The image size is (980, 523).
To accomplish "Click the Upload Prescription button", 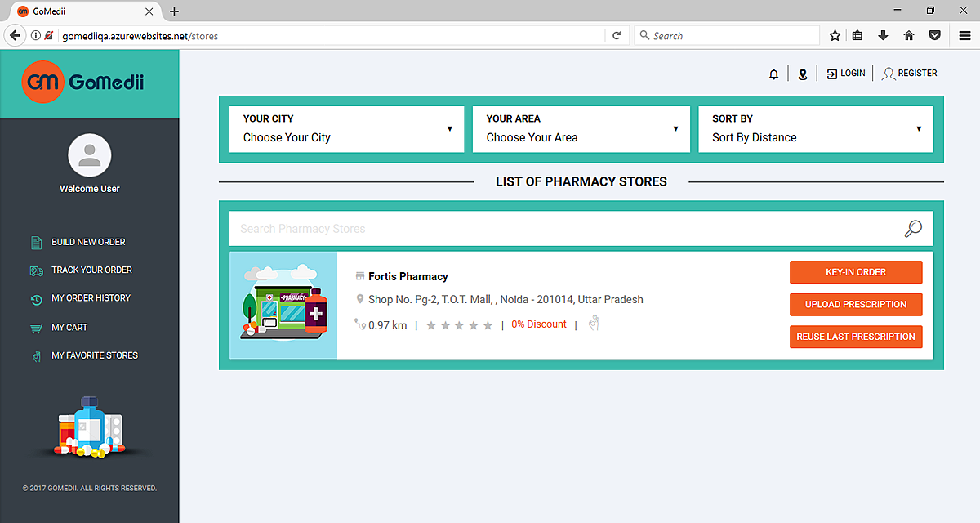I will 856,305.
